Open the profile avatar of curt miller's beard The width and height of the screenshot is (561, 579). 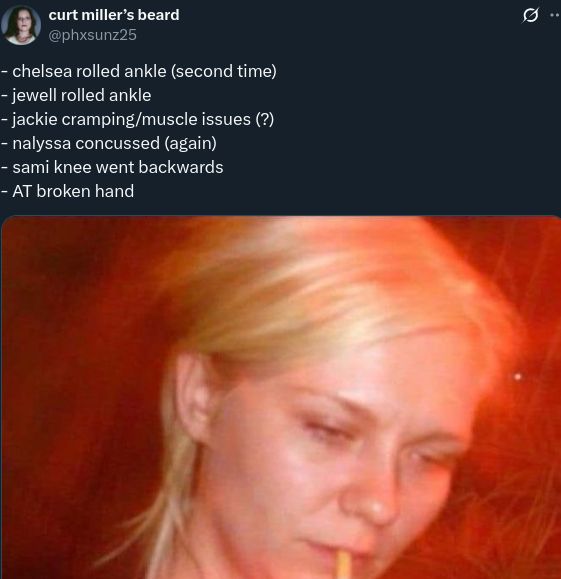21,25
